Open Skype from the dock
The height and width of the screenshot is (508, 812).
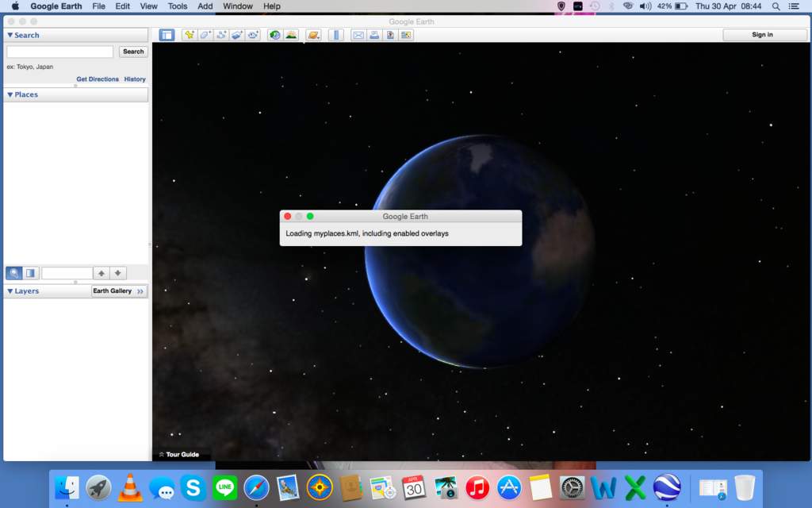tap(193, 488)
